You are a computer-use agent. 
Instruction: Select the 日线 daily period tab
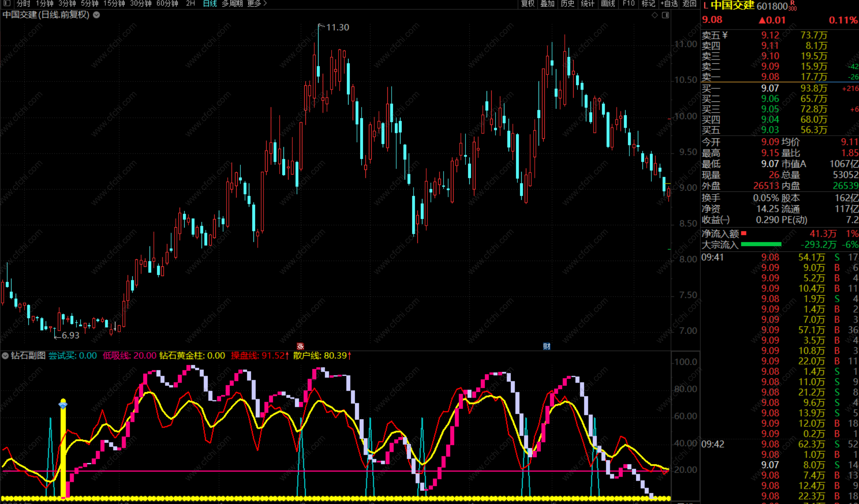coord(210,3)
